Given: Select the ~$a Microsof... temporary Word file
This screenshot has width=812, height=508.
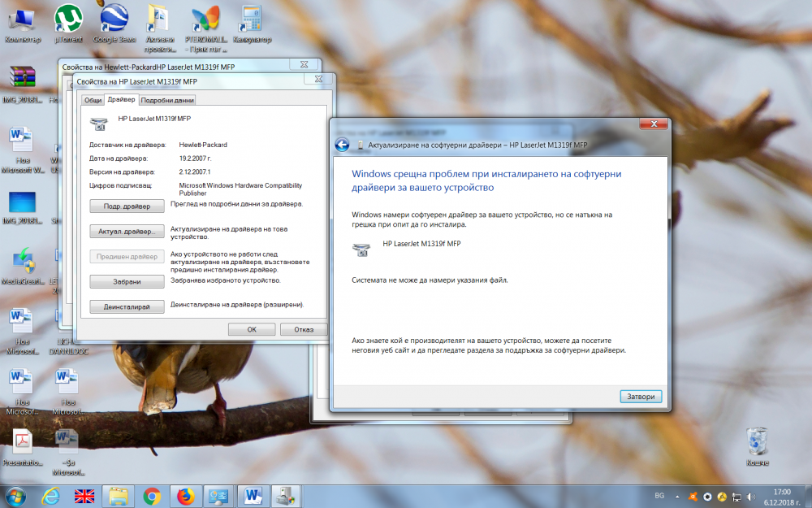Looking at the screenshot, I should pos(68,452).
